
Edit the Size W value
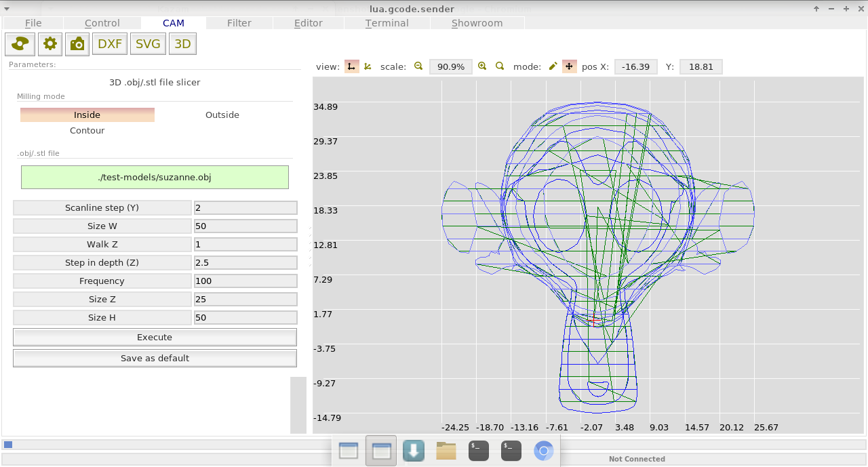245,226
